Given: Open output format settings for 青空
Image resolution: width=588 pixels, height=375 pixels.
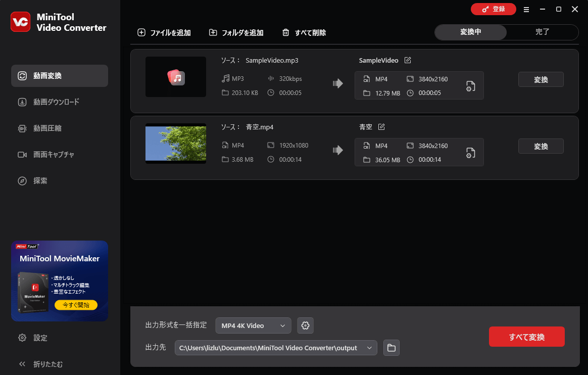Looking at the screenshot, I should click(471, 153).
